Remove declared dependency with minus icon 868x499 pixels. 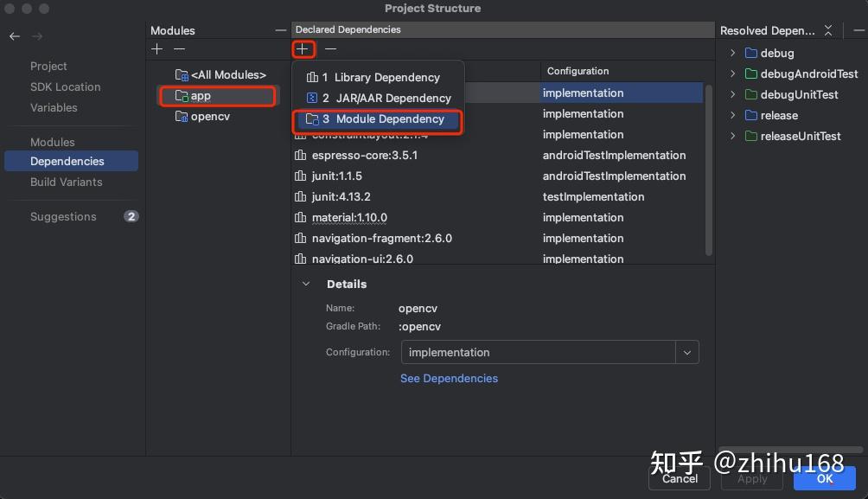point(330,49)
